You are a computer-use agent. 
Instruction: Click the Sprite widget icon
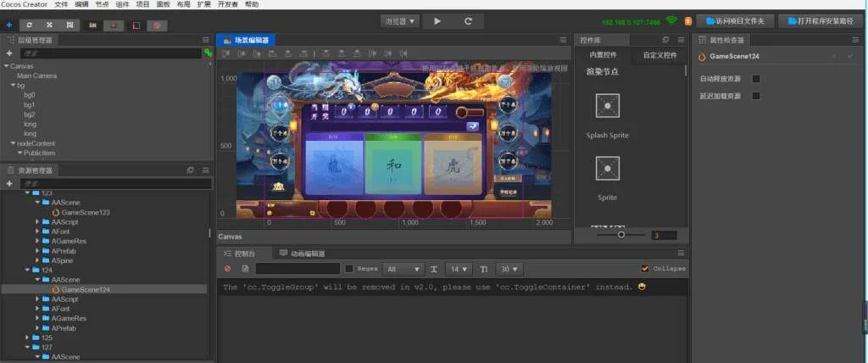point(607,168)
